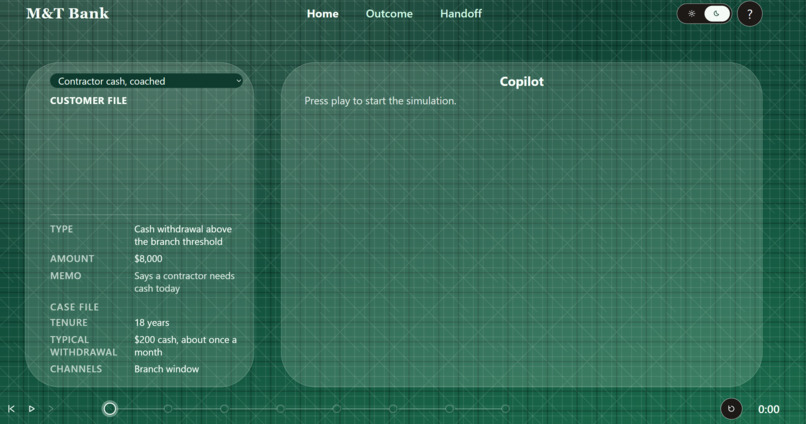
Task: Open the help question mark button
Action: (x=749, y=14)
